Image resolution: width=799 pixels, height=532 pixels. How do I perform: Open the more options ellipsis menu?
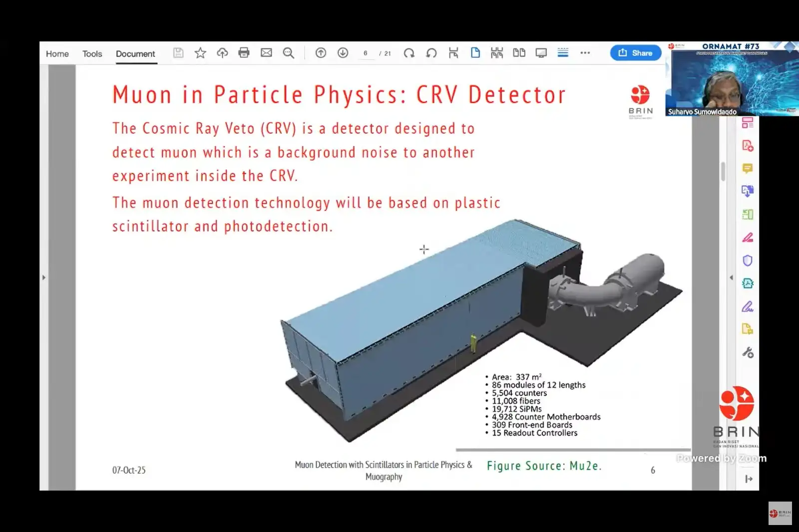point(585,53)
